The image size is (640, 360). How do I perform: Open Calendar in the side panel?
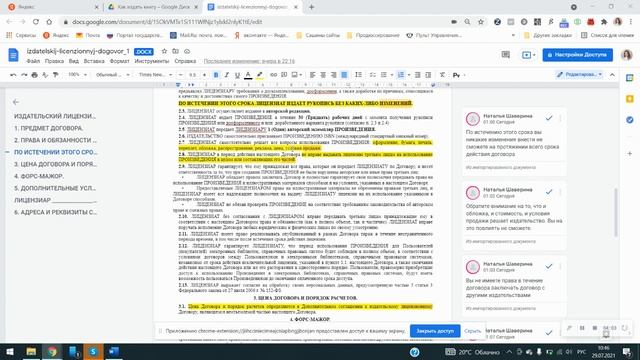(x=630, y=78)
